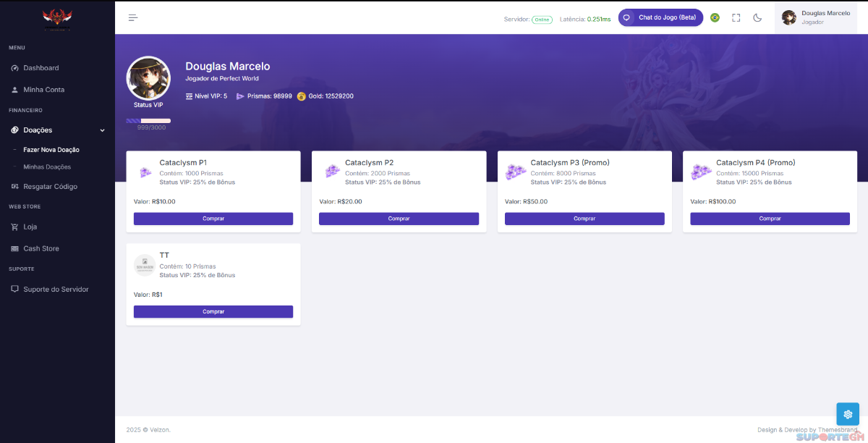This screenshot has width=868, height=443.
Task: Click the profile avatar picture in banner
Action: (x=148, y=78)
